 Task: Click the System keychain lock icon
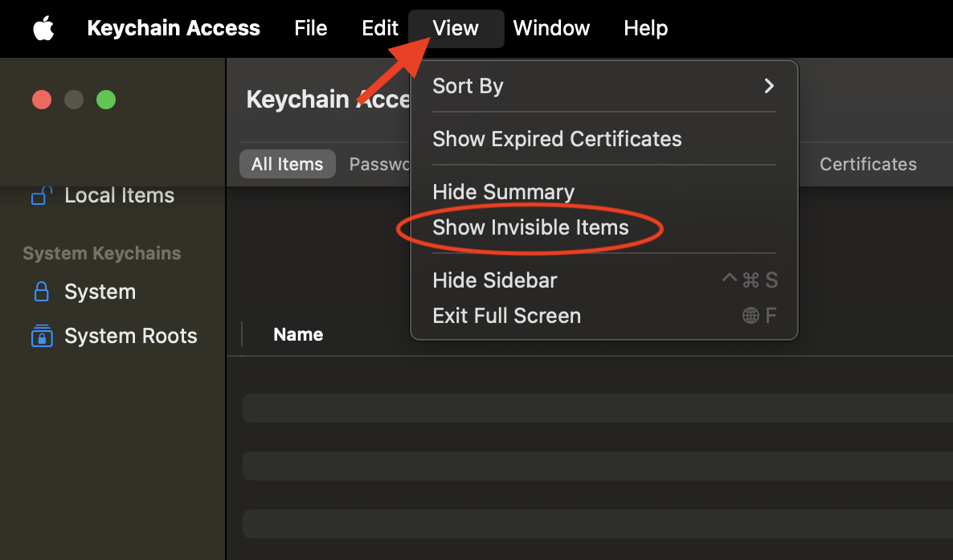click(41, 292)
